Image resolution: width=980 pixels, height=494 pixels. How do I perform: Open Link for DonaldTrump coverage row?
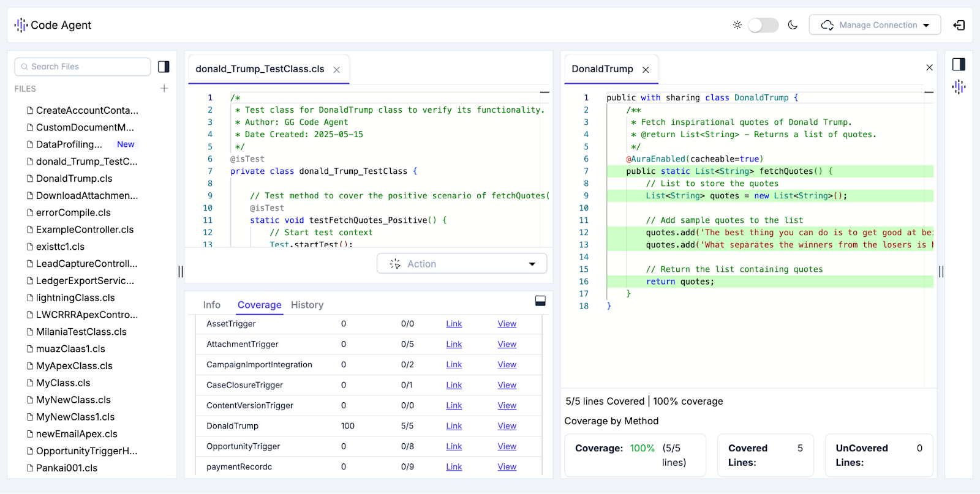click(454, 426)
